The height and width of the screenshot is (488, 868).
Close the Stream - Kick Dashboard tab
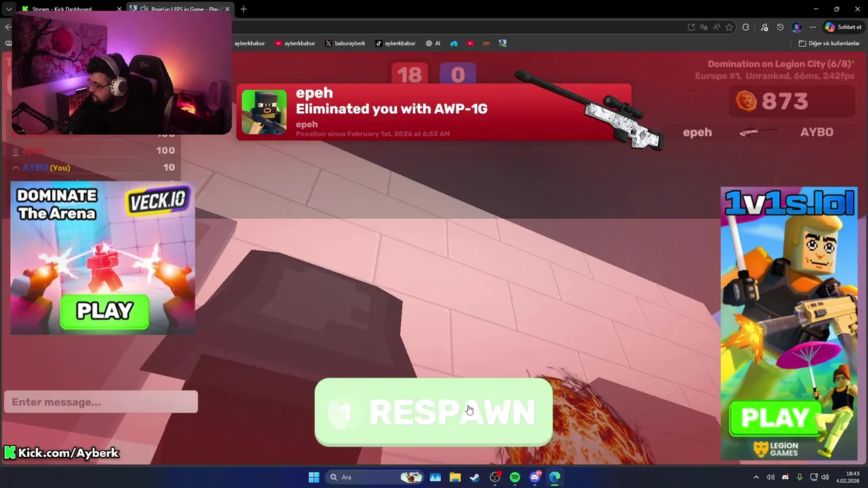tap(119, 9)
